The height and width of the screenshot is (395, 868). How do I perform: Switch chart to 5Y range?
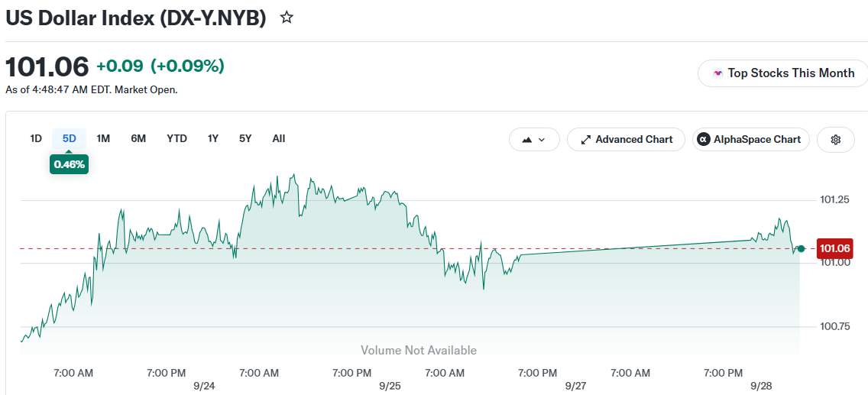pos(245,139)
